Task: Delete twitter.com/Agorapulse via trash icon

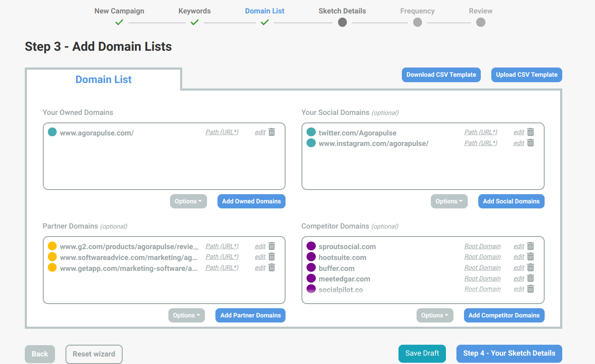Action: click(x=530, y=132)
